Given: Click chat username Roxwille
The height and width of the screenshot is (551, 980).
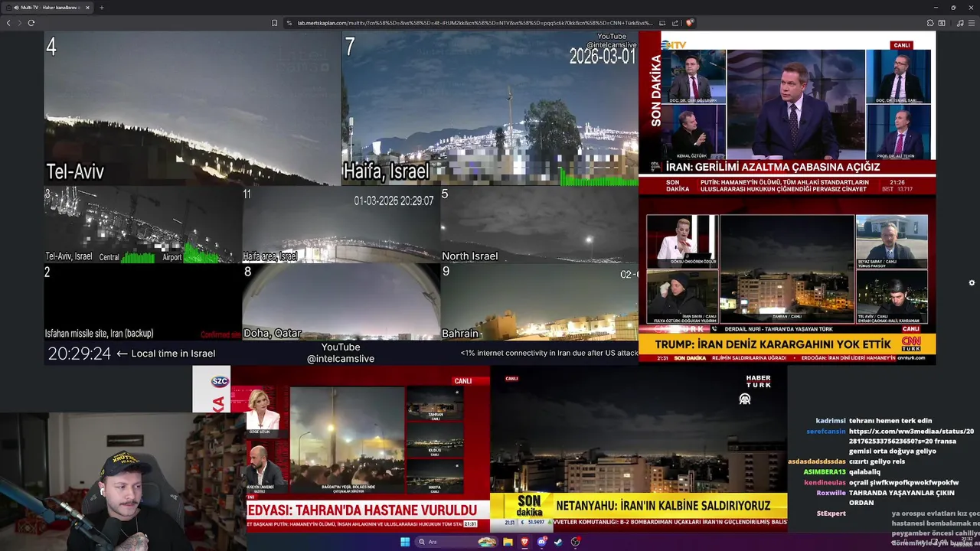Looking at the screenshot, I should pos(831,493).
